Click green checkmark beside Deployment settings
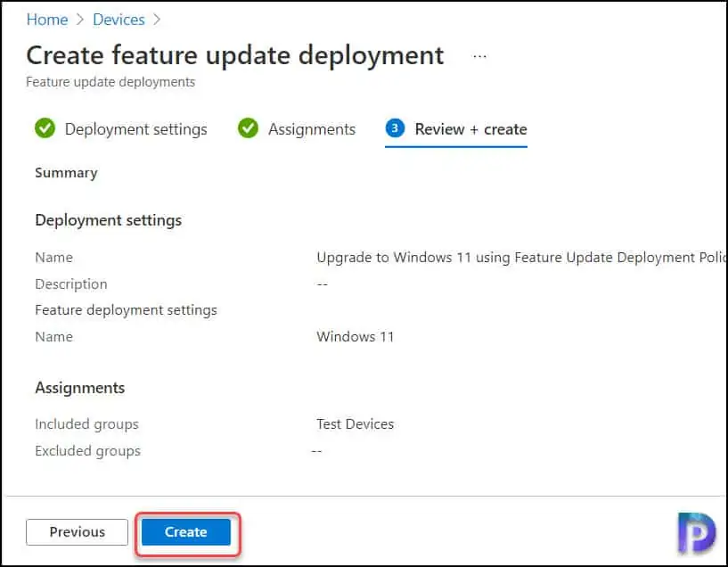This screenshot has height=567, width=728. pyautogui.click(x=45, y=127)
